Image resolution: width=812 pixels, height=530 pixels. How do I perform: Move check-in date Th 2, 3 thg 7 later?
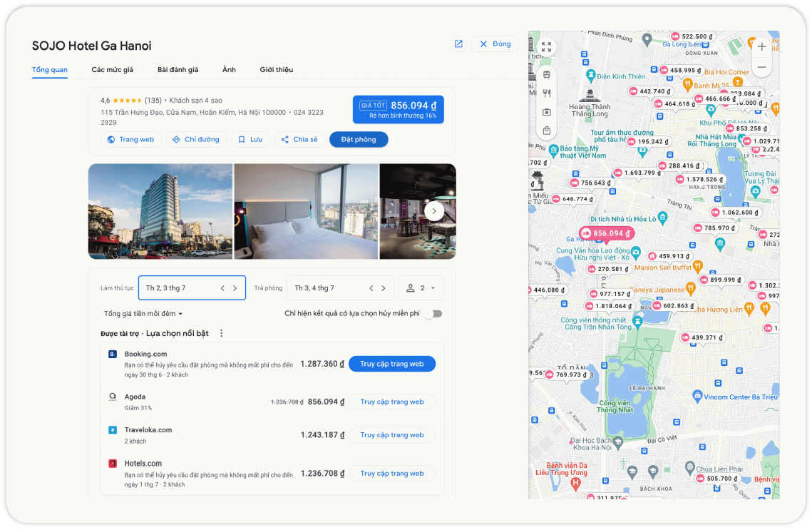point(235,288)
